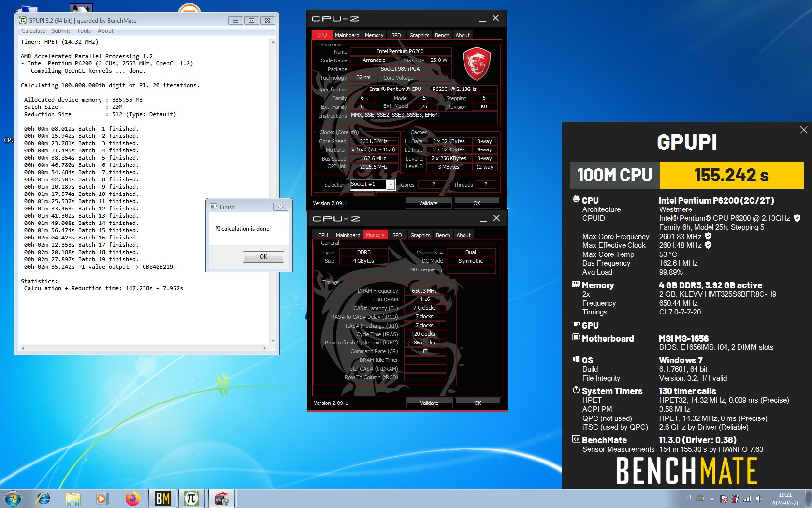The height and width of the screenshot is (508, 812).
Task: Open Graphics tab in upper CPU-Z
Action: [419, 35]
